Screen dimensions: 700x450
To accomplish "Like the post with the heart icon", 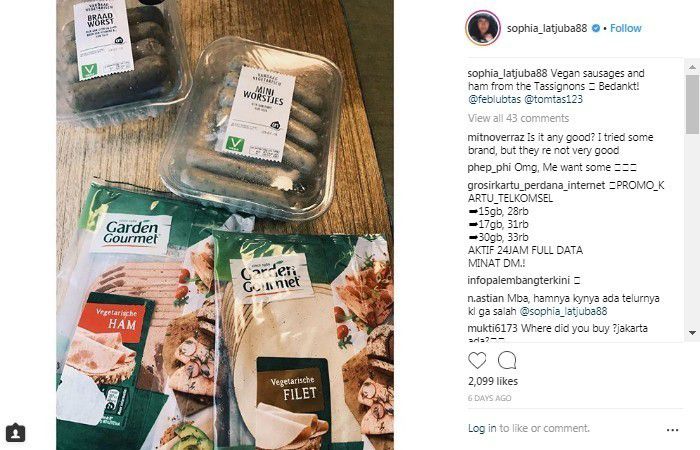I will pyautogui.click(x=477, y=360).
